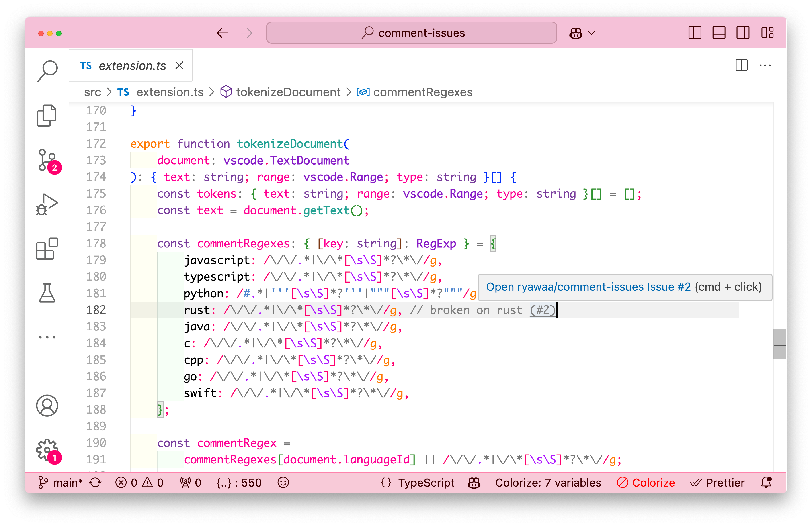Open errors and warnings count in status bar
Screen dimensions: 812x526
click(139, 483)
